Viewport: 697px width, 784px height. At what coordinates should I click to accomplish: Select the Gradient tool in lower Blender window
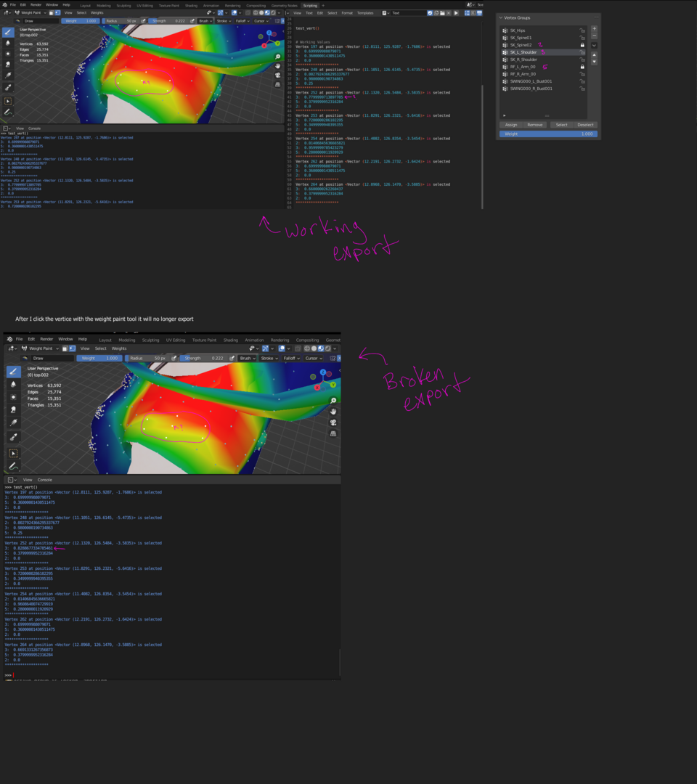pyautogui.click(x=14, y=422)
